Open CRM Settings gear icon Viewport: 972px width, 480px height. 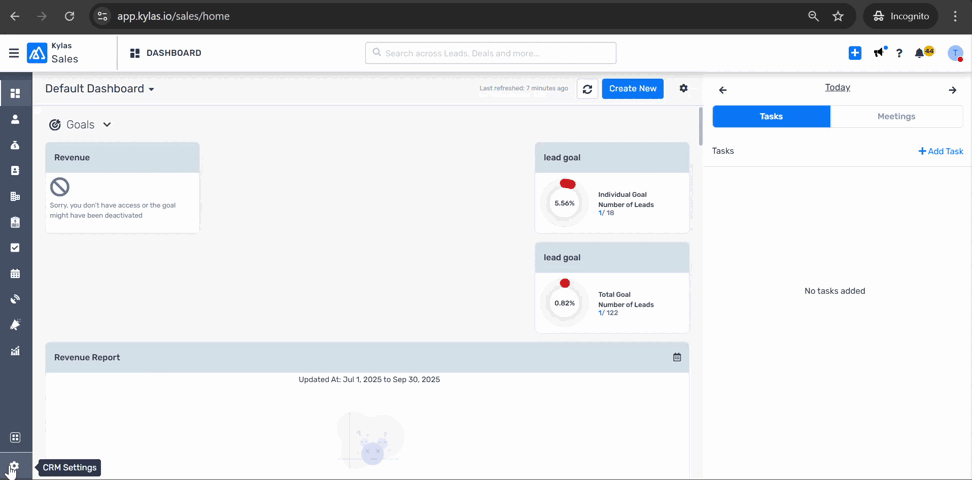15,466
